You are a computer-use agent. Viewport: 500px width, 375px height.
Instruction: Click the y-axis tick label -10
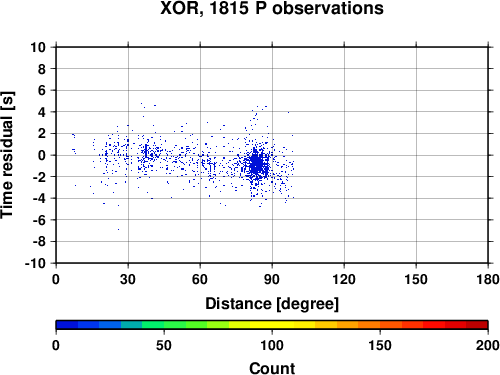click(x=35, y=263)
